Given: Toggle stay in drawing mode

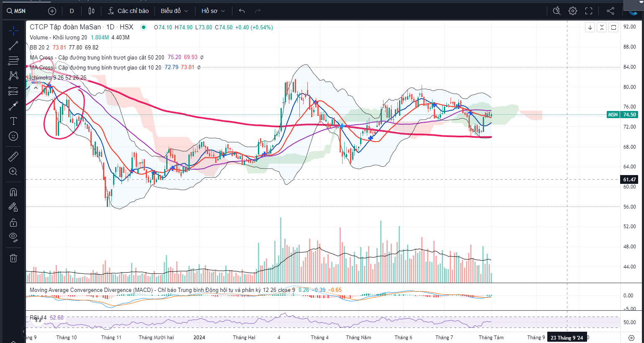Looking at the screenshot, I should point(13,207).
